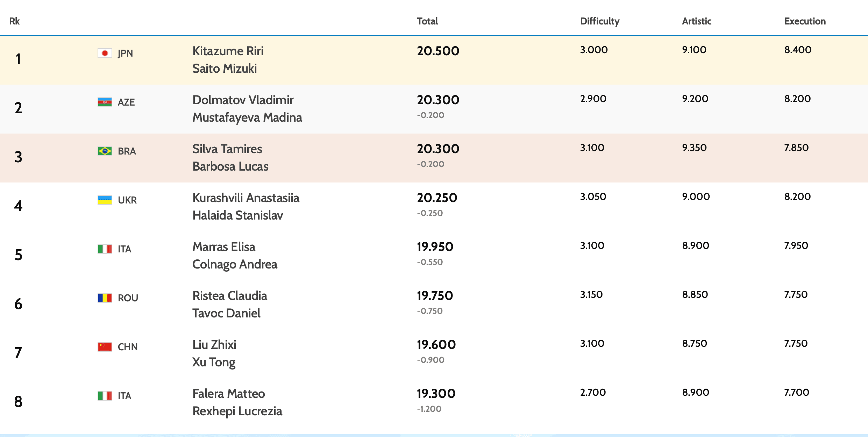The width and height of the screenshot is (868, 437).
Task: Click the Brazil flag icon
Action: [105, 151]
